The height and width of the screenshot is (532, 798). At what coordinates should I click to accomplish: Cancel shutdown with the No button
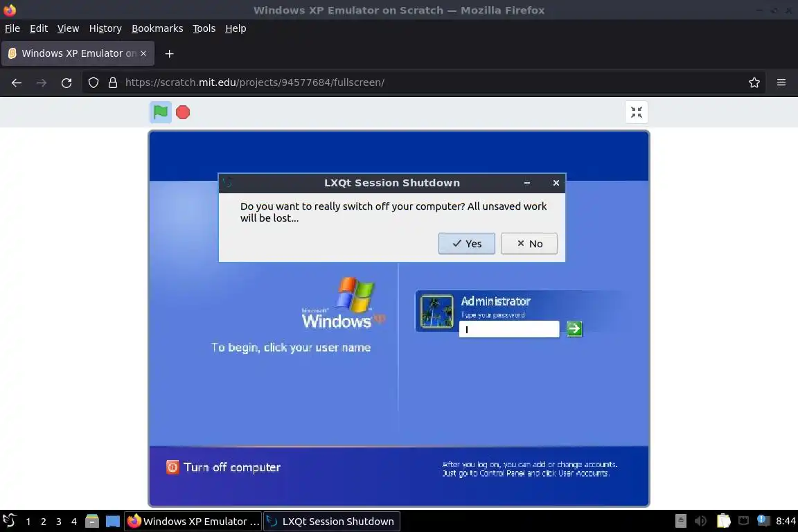529,243
